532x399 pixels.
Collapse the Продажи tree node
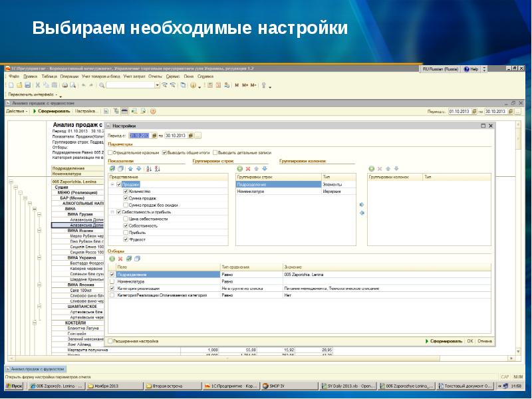pyautogui.click(x=112, y=184)
